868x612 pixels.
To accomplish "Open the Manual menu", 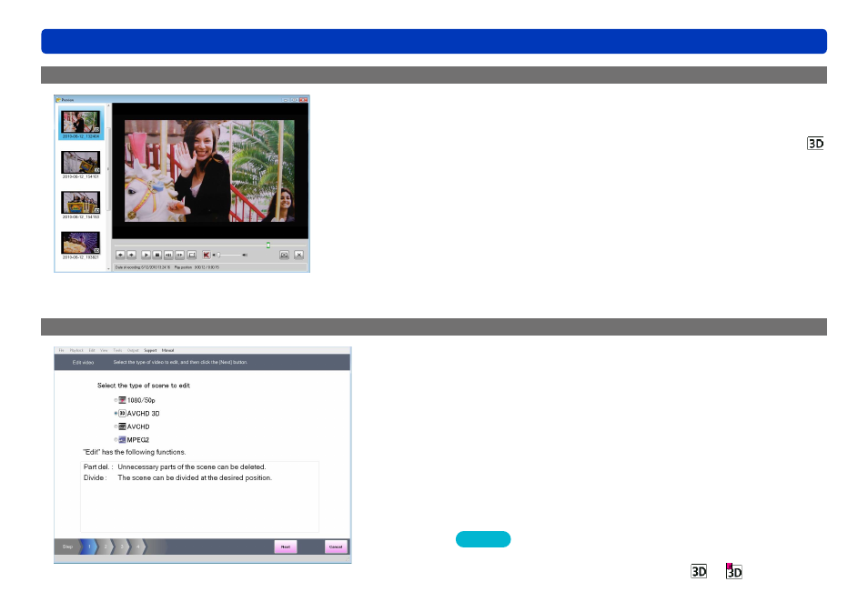I will tap(167, 350).
